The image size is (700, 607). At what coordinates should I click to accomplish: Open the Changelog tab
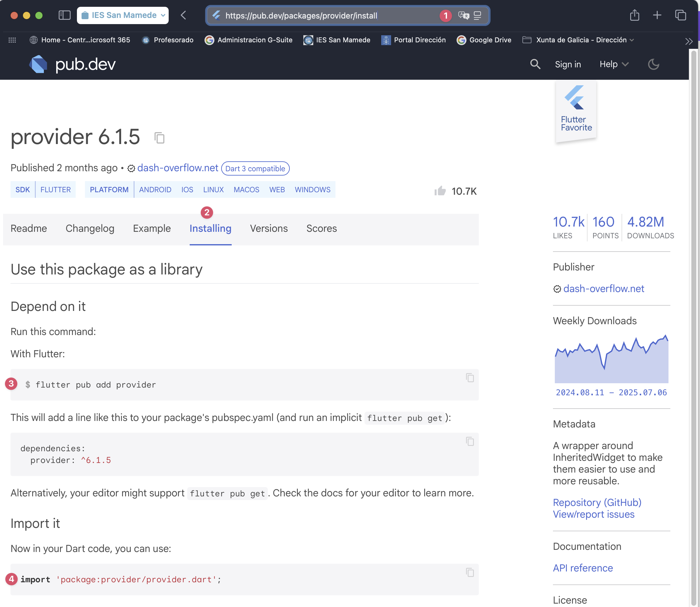pyautogui.click(x=90, y=228)
